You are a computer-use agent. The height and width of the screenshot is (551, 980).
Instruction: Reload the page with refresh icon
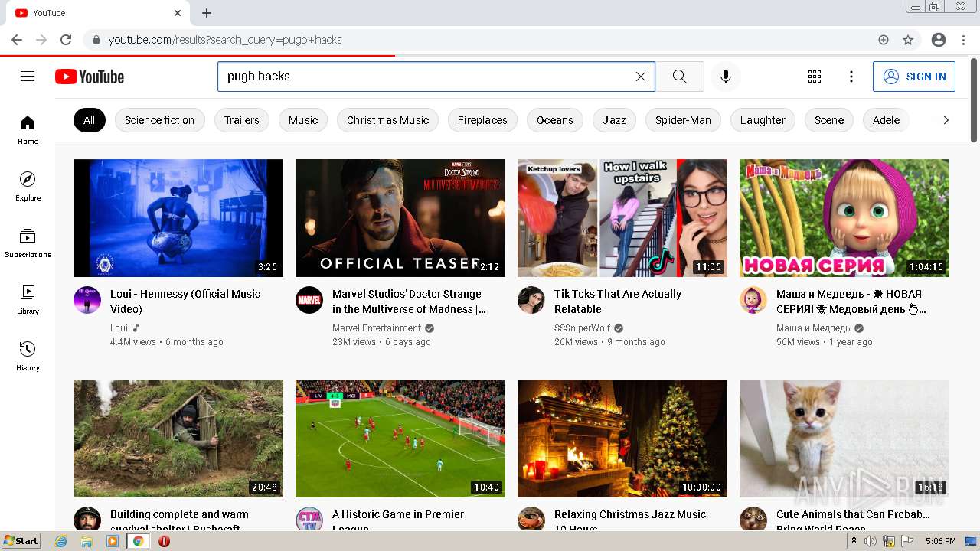coord(66,40)
